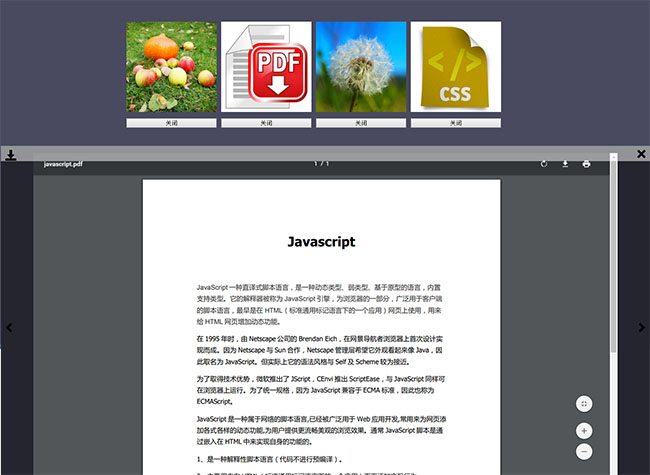Close the lightbox with the X icon
The image size is (650, 475).
[641, 154]
